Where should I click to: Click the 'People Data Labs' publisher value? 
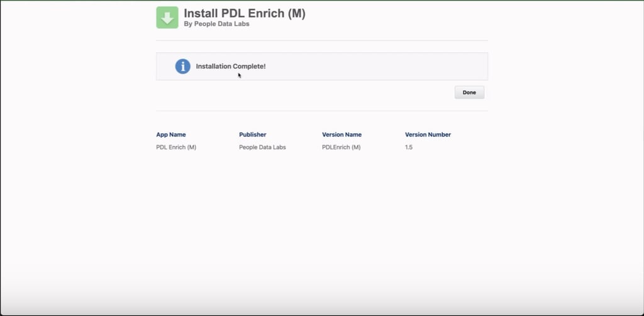(262, 147)
